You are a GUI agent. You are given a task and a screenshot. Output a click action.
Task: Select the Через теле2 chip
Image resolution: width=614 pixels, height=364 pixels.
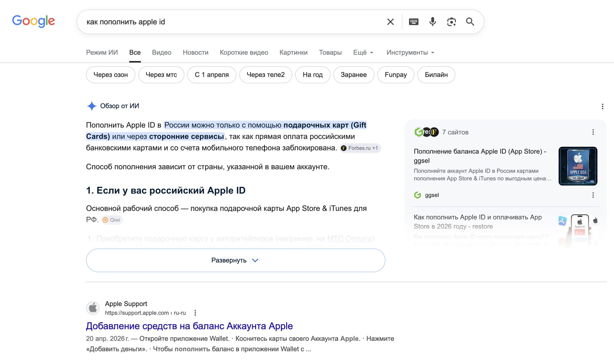pos(266,75)
